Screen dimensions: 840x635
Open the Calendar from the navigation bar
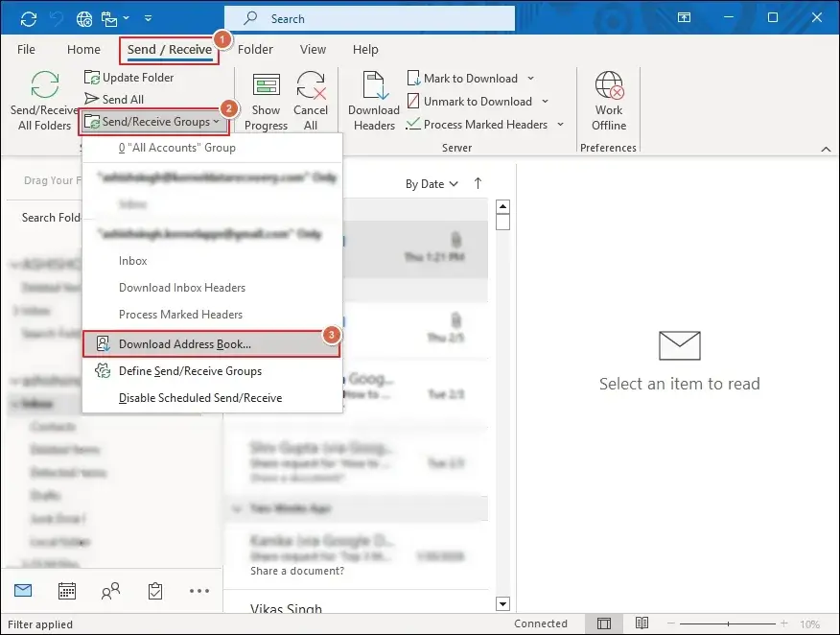click(66, 591)
